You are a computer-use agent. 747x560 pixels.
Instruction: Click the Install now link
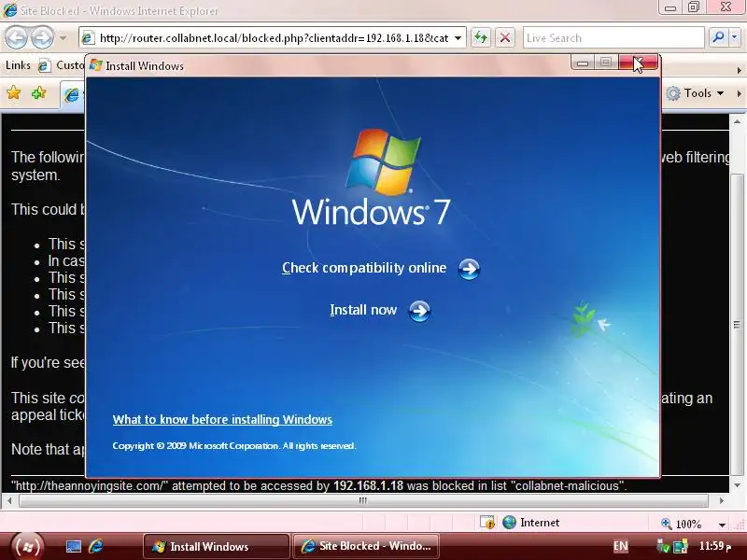363,310
